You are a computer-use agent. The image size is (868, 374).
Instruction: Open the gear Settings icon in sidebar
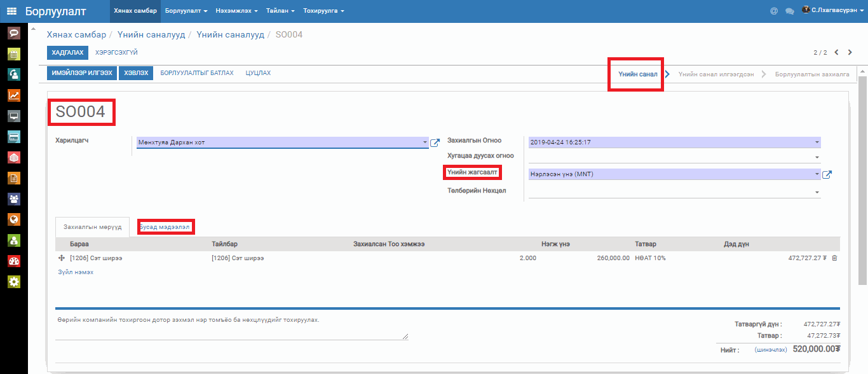pyautogui.click(x=13, y=282)
